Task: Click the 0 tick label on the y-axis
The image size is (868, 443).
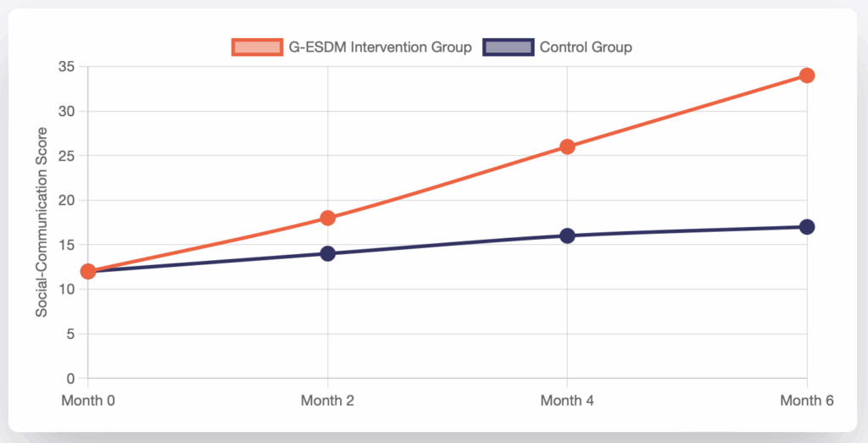Action: pyautogui.click(x=71, y=379)
